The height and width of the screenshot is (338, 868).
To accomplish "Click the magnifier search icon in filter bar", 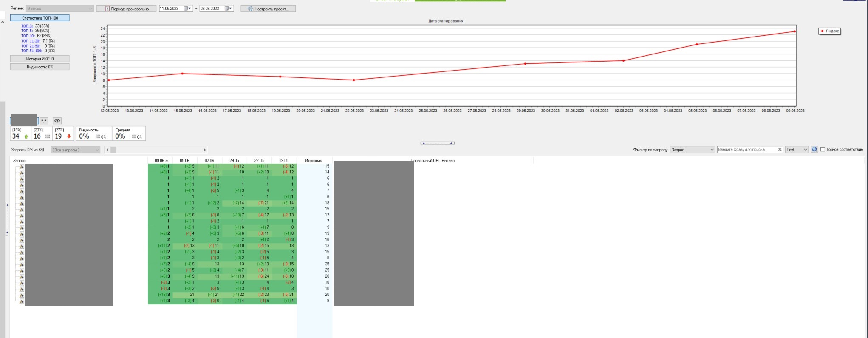I will (814, 150).
